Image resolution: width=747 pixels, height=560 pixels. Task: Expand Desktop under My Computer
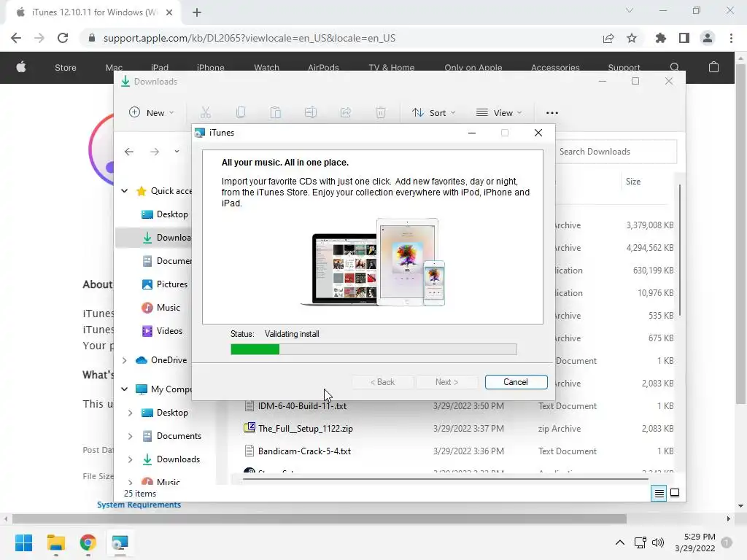(130, 413)
